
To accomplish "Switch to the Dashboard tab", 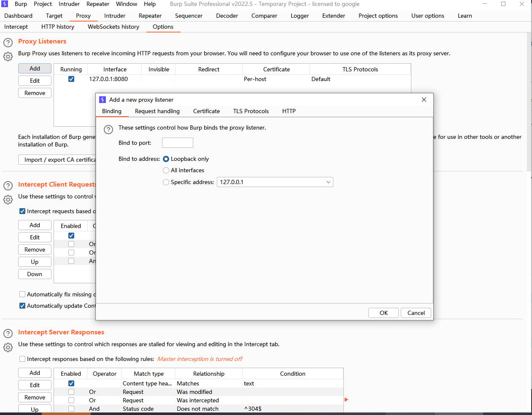I will [18, 16].
